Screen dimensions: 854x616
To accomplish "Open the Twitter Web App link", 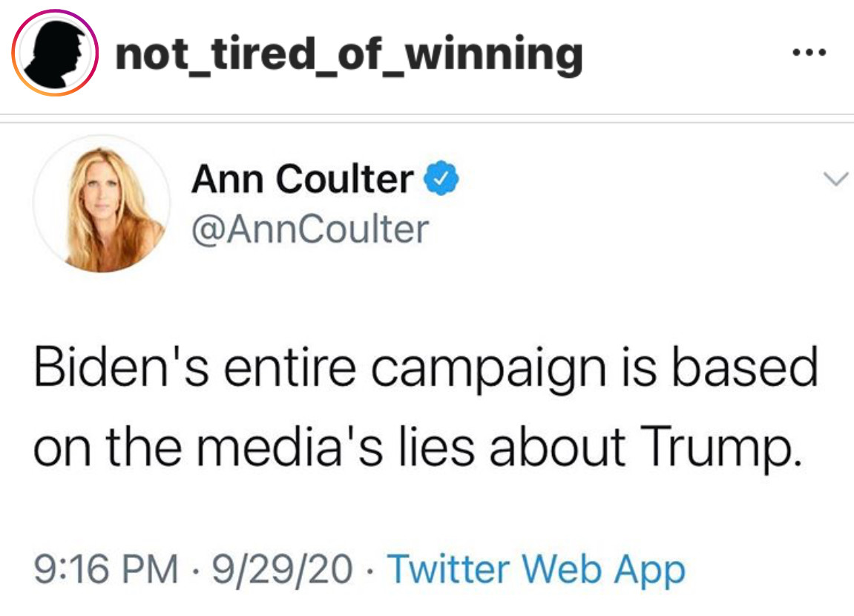I will (536, 570).
